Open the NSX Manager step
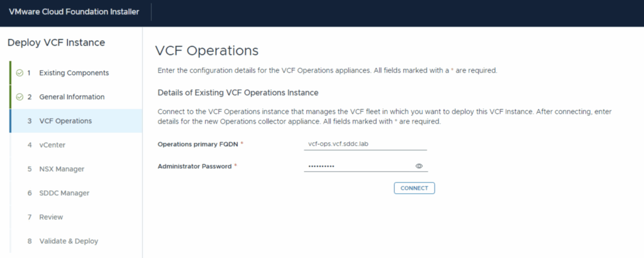 point(62,169)
